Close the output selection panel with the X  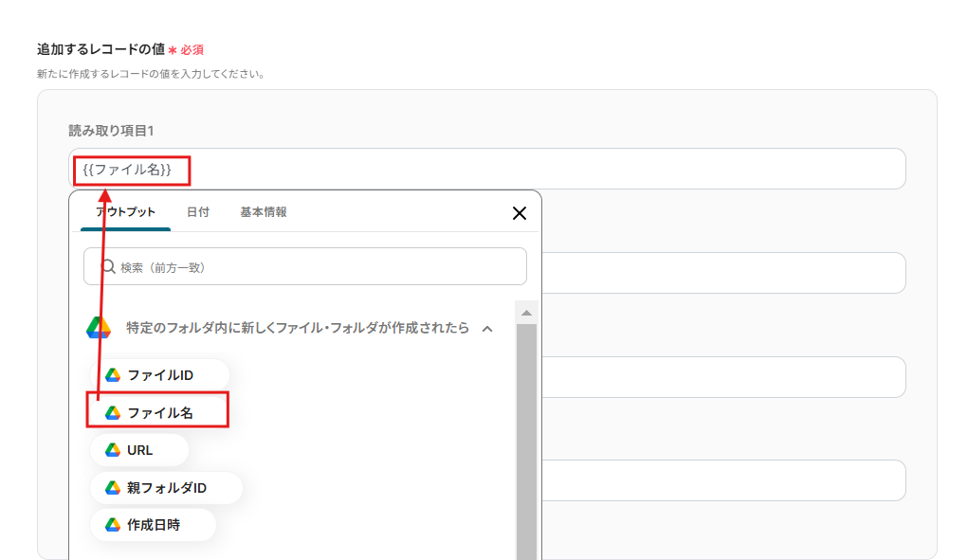pos(519,213)
